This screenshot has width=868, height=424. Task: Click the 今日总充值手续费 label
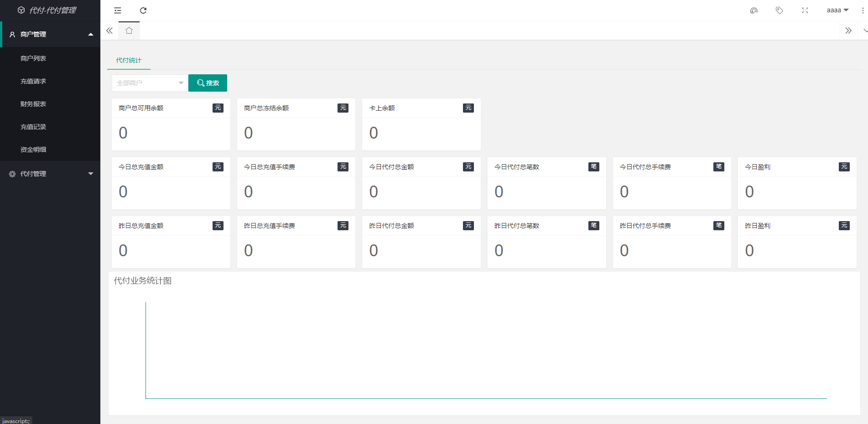click(270, 167)
